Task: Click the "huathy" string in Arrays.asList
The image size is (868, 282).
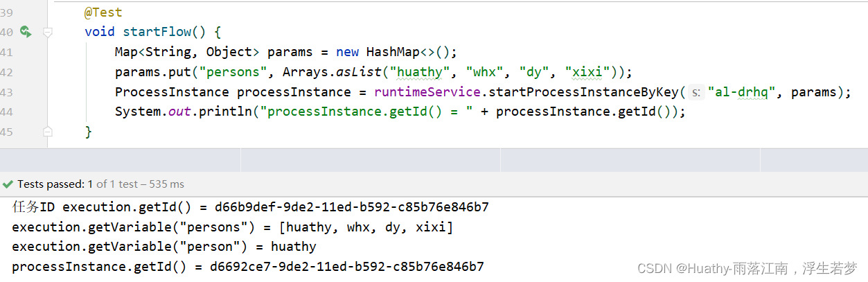Action: pos(420,72)
